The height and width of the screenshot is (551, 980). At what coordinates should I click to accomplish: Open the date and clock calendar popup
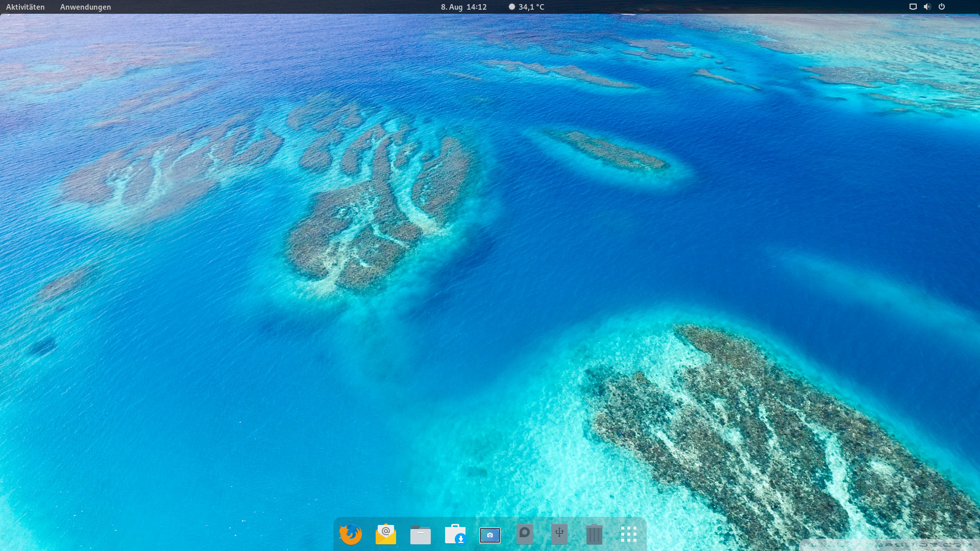[463, 7]
